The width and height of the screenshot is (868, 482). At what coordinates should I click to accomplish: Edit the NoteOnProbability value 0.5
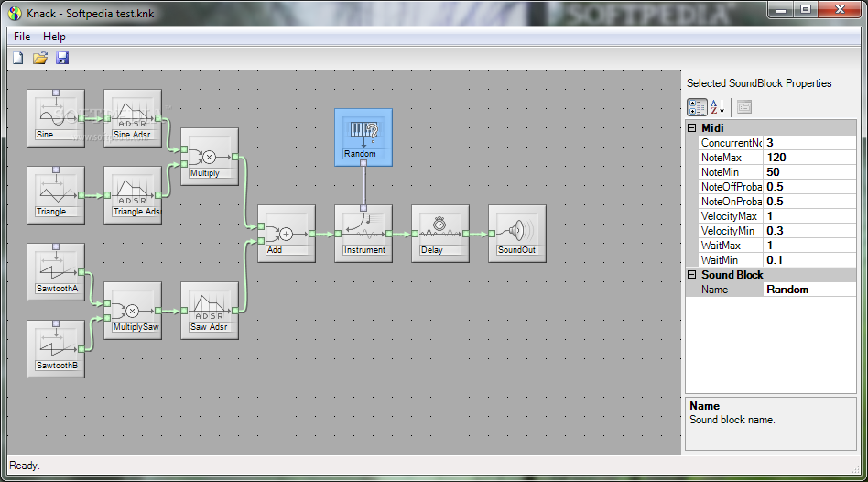click(810, 202)
